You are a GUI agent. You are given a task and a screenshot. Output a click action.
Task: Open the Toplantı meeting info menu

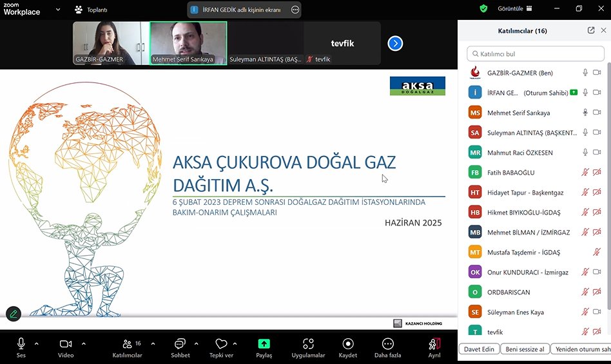tap(91, 10)
